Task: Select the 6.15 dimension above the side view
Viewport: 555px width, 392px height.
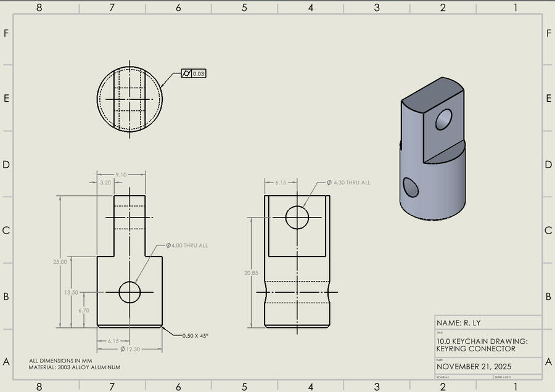Action: point(281,182)
